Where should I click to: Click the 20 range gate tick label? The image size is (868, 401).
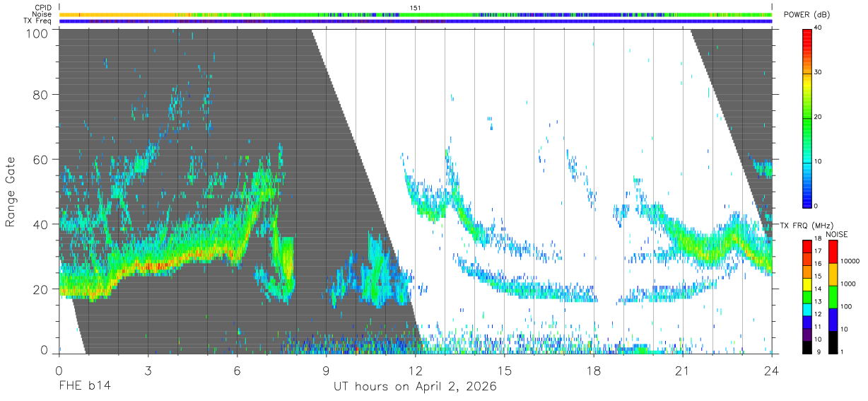click(41, 289)
